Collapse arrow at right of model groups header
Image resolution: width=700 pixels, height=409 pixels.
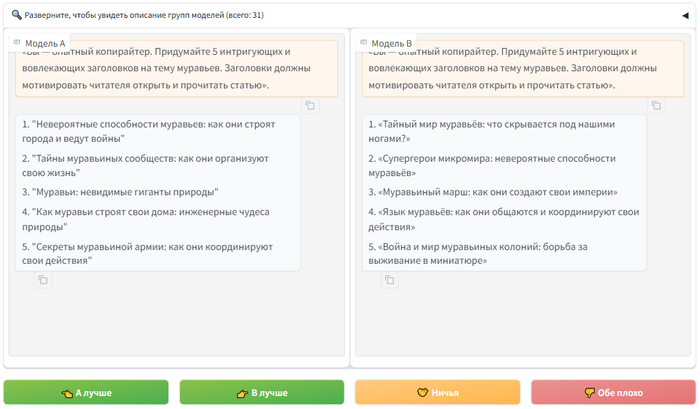[x=684, y=15]
